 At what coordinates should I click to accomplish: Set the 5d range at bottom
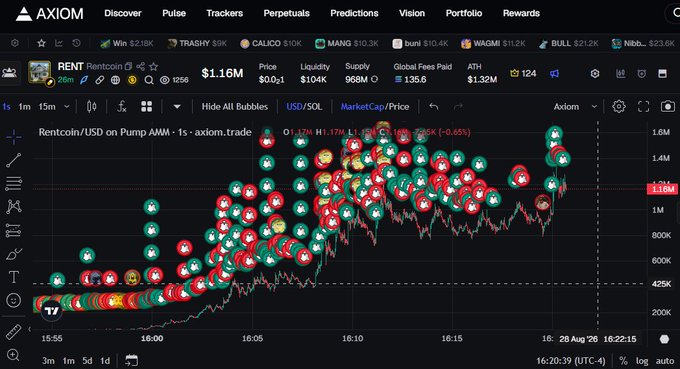tap(87, 361)
